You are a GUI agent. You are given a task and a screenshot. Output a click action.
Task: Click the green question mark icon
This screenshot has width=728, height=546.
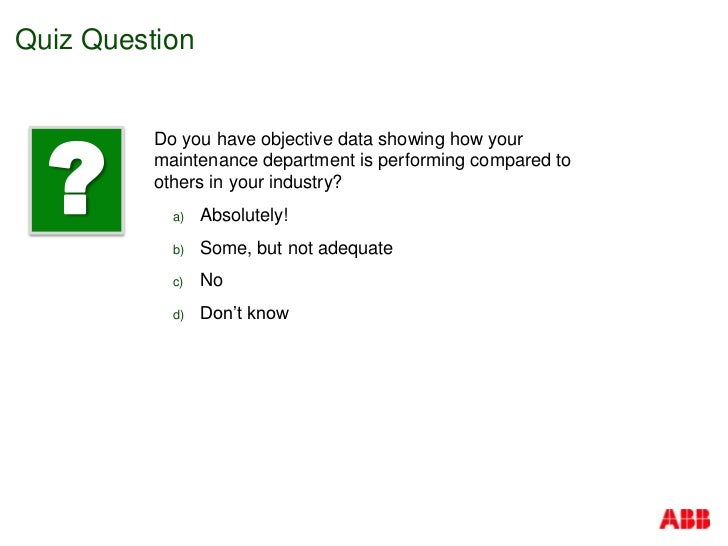pos(77,180)
